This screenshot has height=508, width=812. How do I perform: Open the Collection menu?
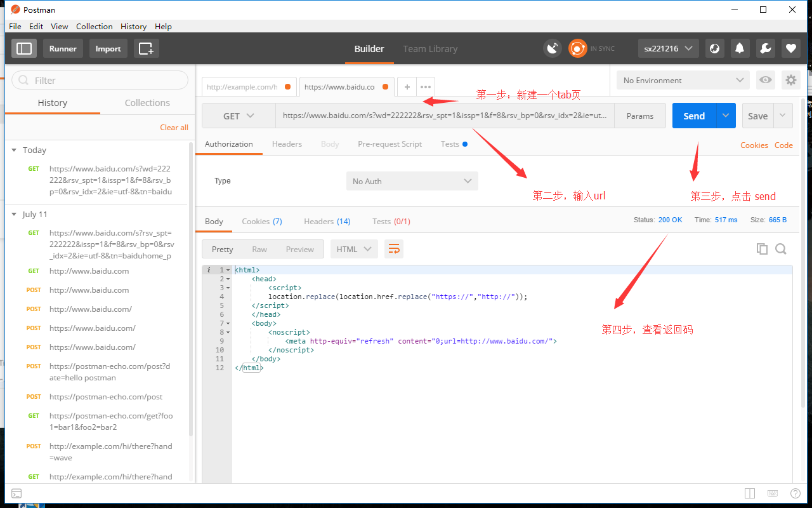tap(95, 26)
